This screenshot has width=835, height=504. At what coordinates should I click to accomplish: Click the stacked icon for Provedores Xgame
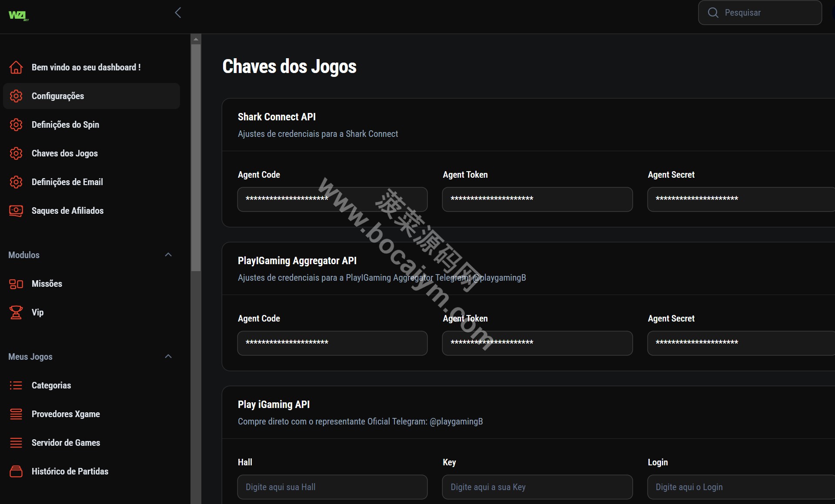pos(16,414)
